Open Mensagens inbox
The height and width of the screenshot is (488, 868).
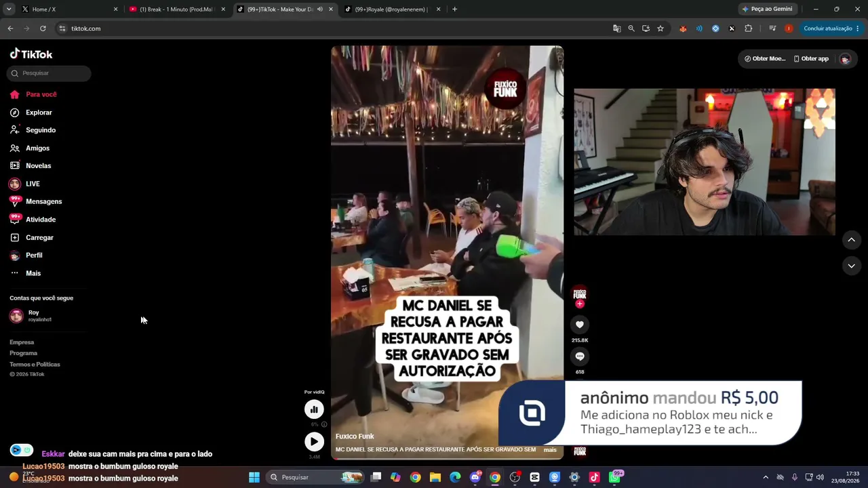35,201
